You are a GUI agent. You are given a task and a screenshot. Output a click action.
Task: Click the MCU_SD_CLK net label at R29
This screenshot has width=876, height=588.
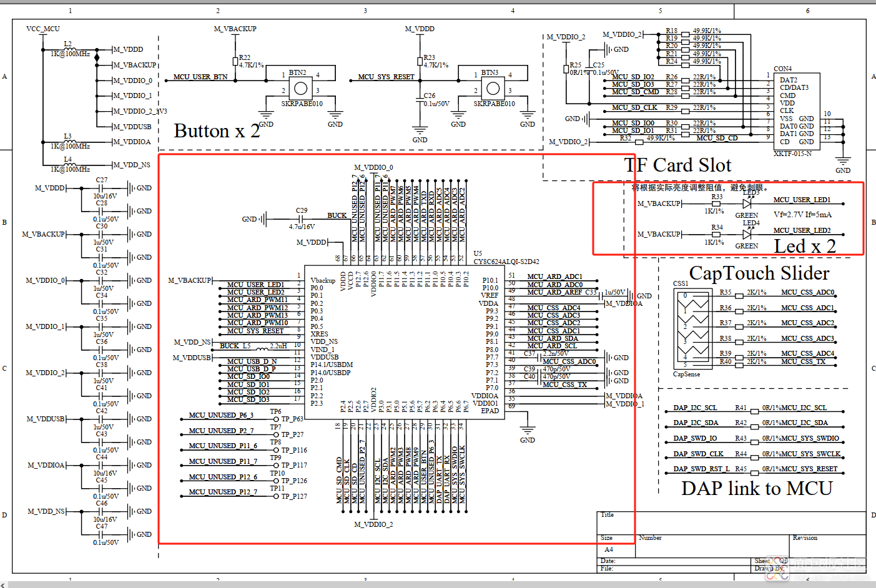click(x=634, y=107)
